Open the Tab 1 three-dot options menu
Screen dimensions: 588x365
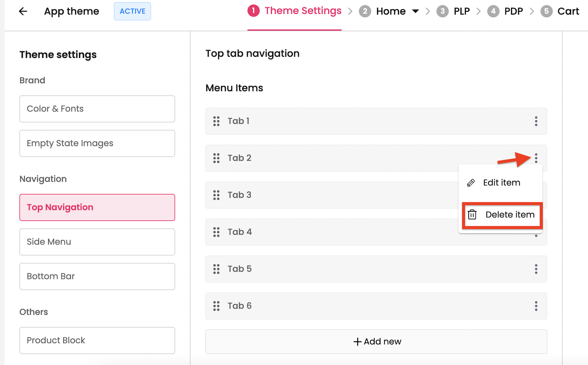point(536,121)
